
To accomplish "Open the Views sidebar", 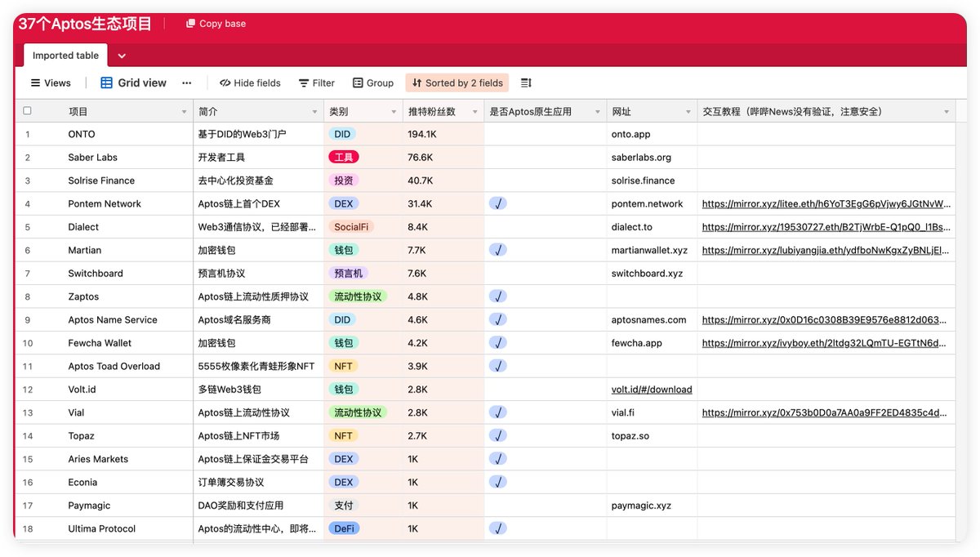I will [x=51, y=82].
